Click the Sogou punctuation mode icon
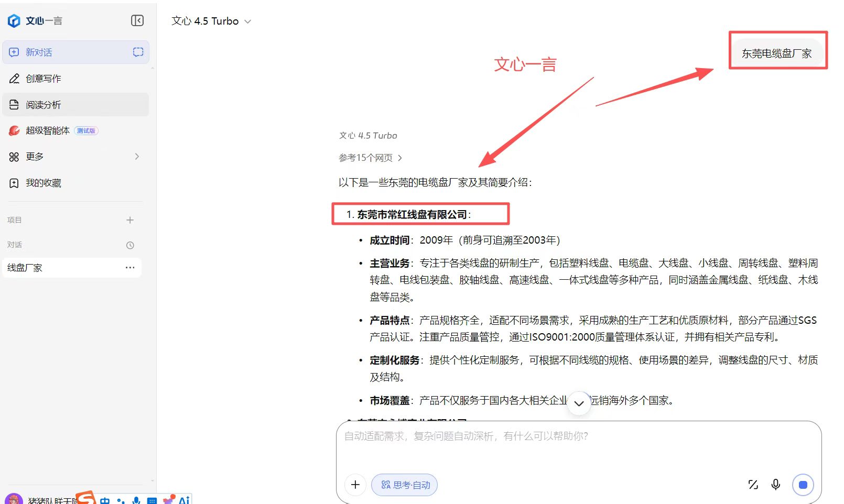Screen dimensions: 844x504 click(x=121, y=501)
